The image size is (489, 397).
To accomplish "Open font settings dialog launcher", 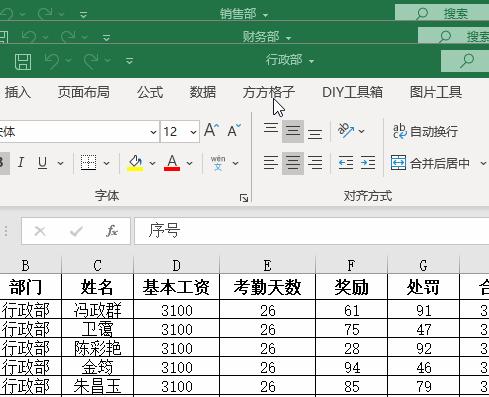I will pyautogui.click(x=244, y=198).
